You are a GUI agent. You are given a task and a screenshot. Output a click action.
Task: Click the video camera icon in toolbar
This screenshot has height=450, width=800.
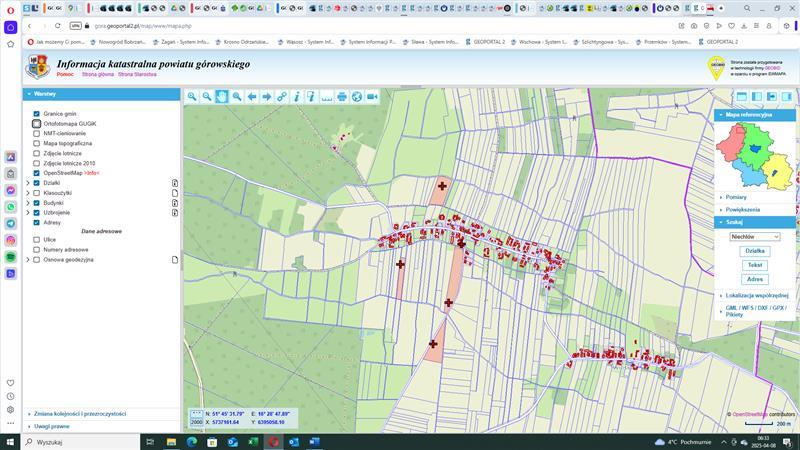pos(372,96)
